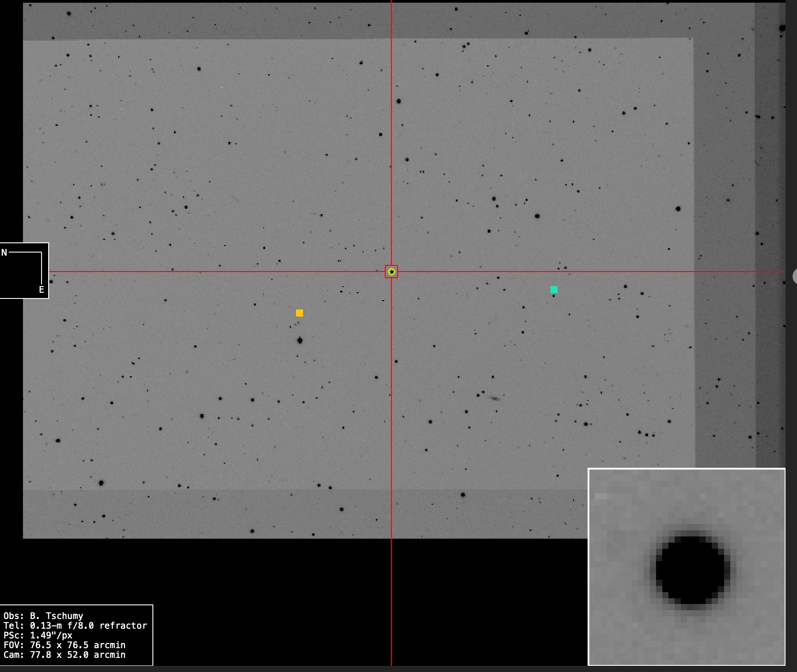Click the yellow square marker

point(300,313)
